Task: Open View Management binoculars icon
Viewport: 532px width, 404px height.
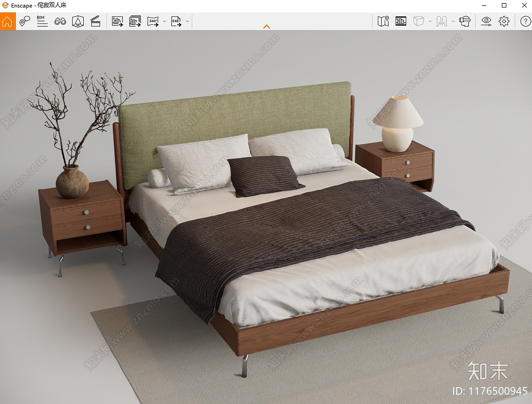Action: click(60, 22)
